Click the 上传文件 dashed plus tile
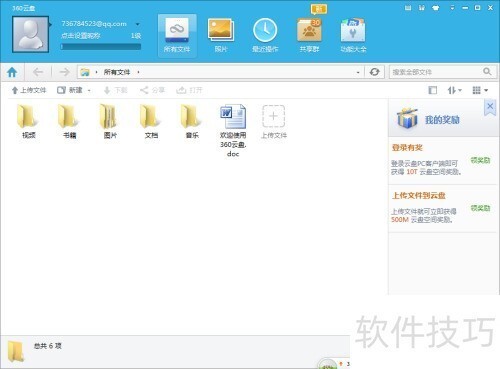Viewport: 500px width, 369px height. point(274,121)
